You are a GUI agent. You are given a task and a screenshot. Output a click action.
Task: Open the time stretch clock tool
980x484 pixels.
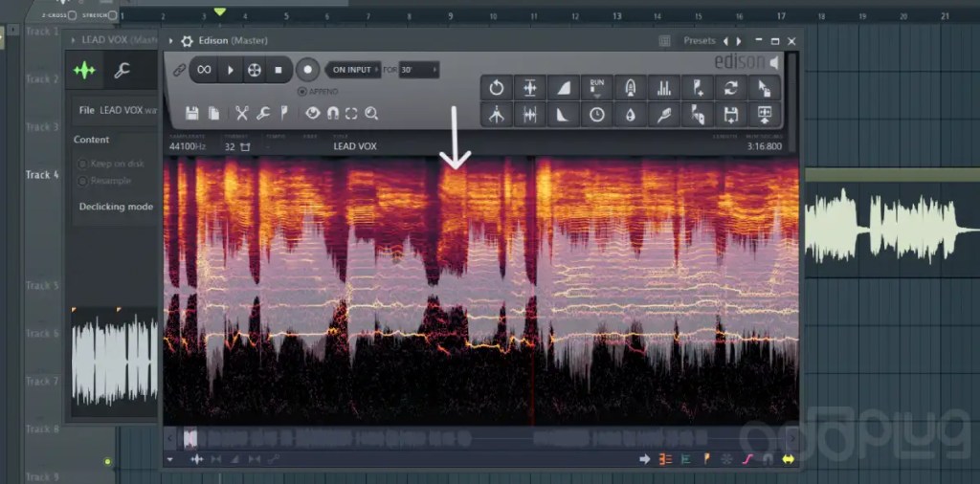pos(597,115)
